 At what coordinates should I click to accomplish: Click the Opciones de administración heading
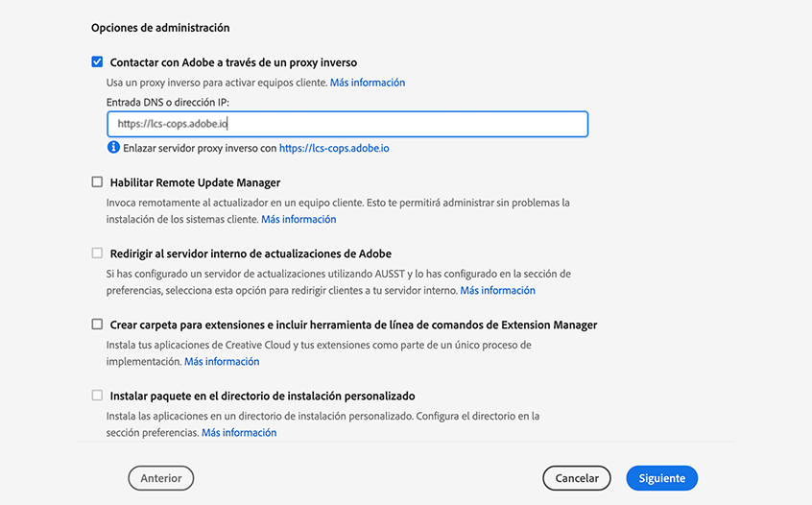pyautogui.click(x=160, y=28)
